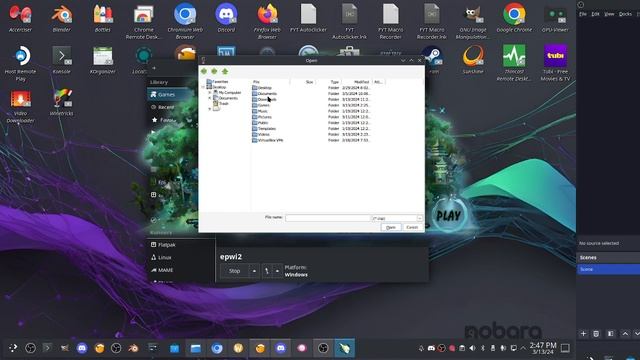The height and width of the screenshot is (360, 640).
Task: Open scene filters in OBS
Action: (611, 334)
